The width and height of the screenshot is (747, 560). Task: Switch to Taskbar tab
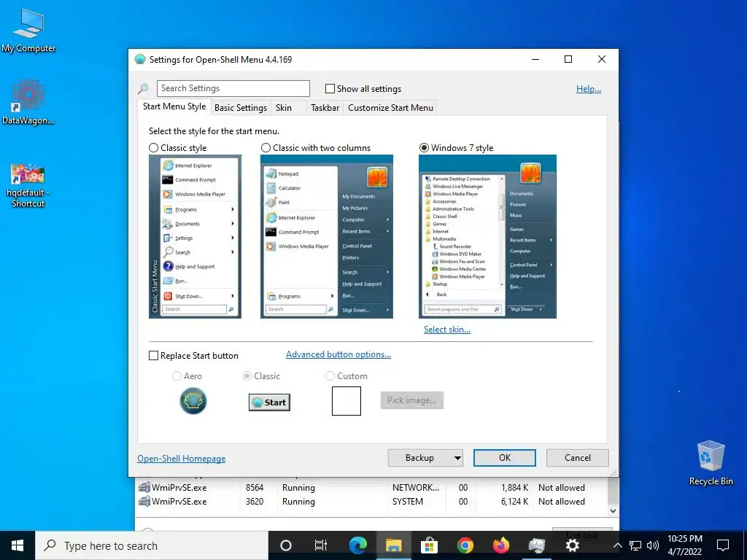[x=325, y=108]
